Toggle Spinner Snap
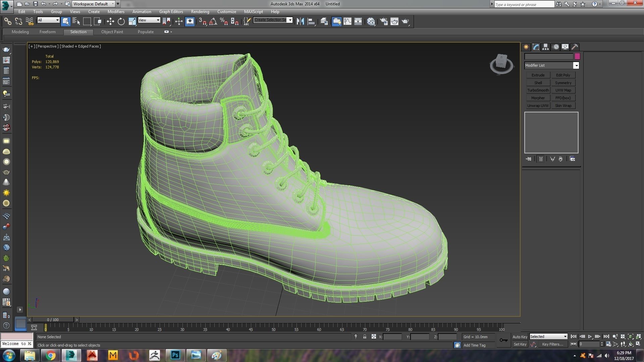This screenshot has width=644, height=362. point(235,21)
